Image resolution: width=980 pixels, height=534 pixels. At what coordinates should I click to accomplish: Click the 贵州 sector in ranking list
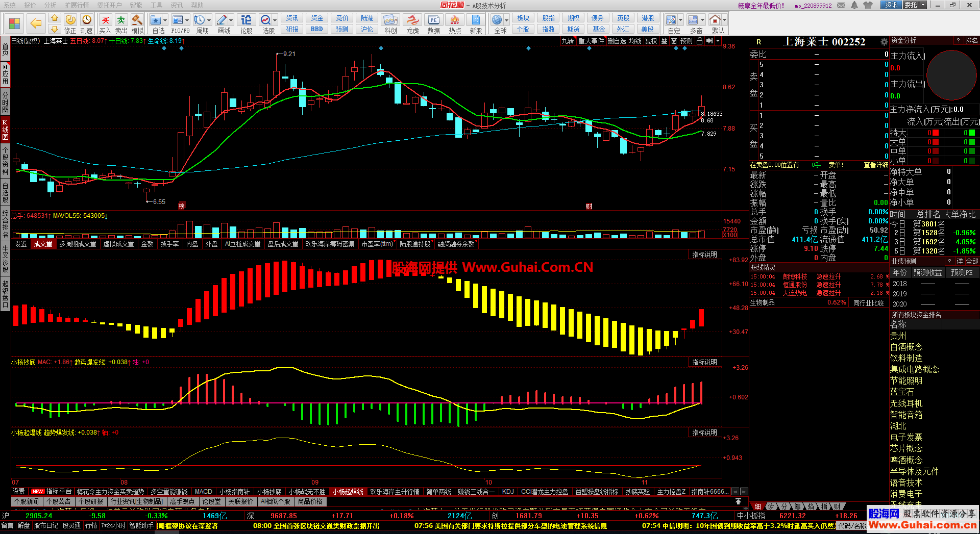tap(898, 336)
